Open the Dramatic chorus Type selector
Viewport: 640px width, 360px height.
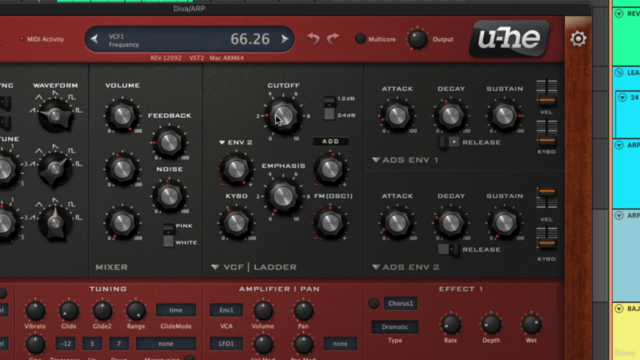point(395,327)
